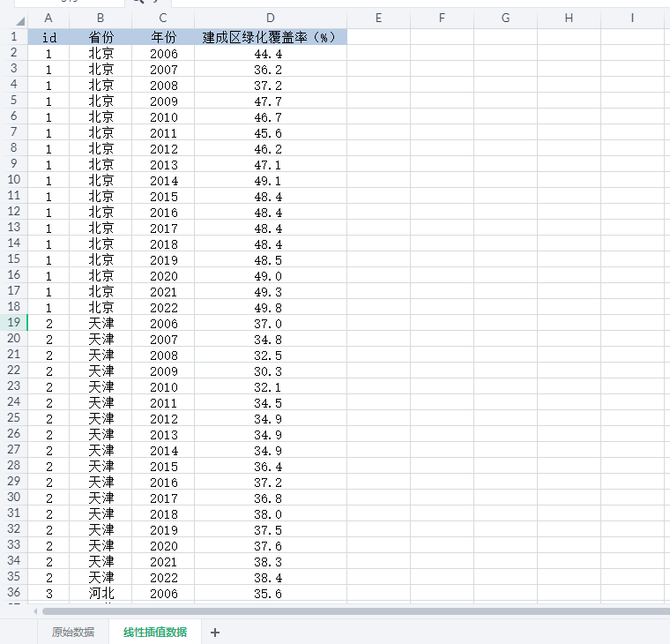Add a new sheet with the plus button
This screenshot has width=670, height=644.
tap(215, 632)
